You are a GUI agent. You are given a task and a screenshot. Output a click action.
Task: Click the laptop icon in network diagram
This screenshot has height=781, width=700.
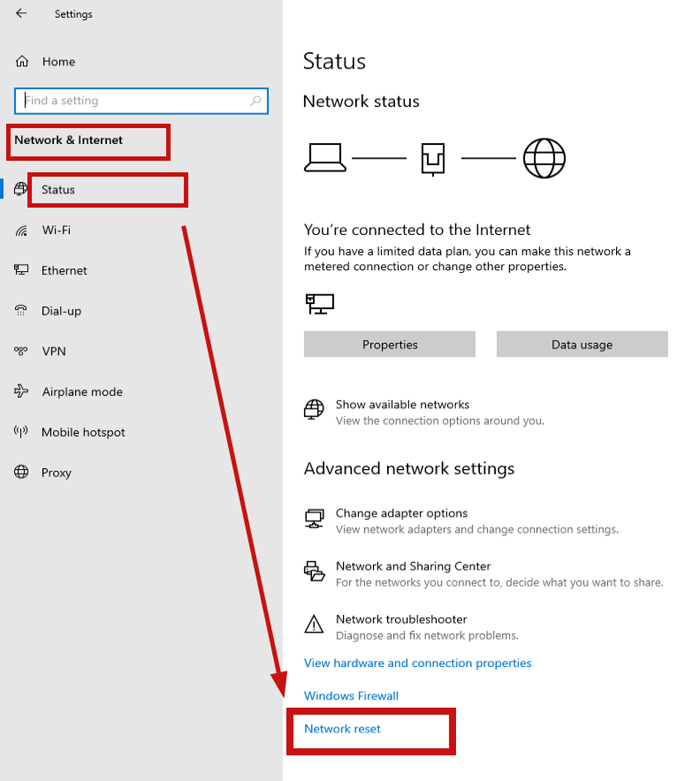tap(325, 157)
